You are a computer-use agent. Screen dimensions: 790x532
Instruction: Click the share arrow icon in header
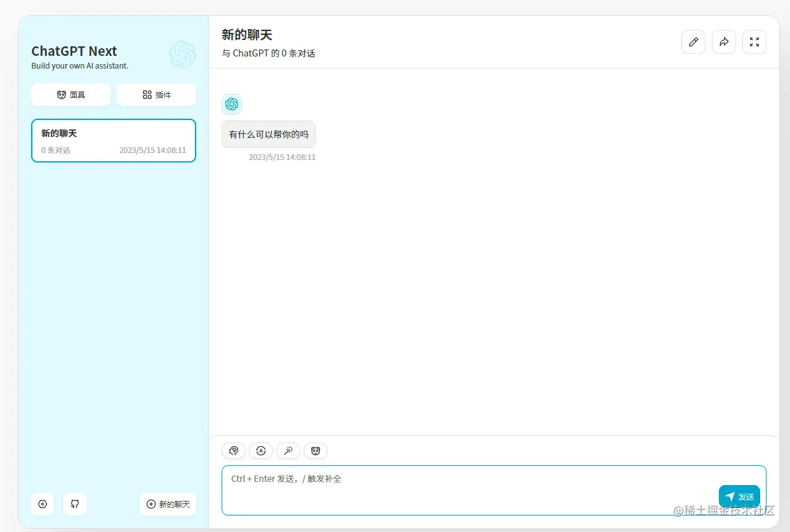pos(724,42)
